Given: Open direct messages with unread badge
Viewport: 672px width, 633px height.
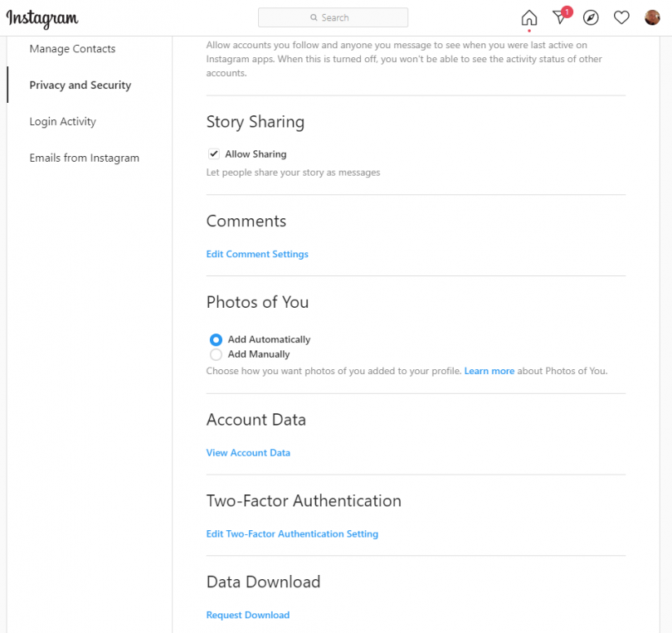Looking at the screenshot, I should click(x=560, y=18).
